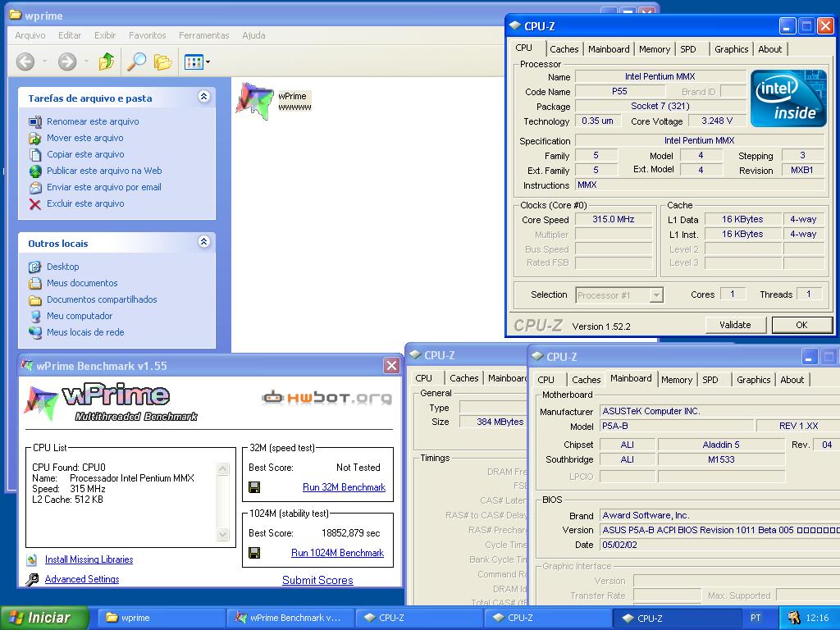The width and height of the screenshot is (840, 630).
Task: Click the 1024M benchmark floppy save icon
Action: tap(254, 552)
